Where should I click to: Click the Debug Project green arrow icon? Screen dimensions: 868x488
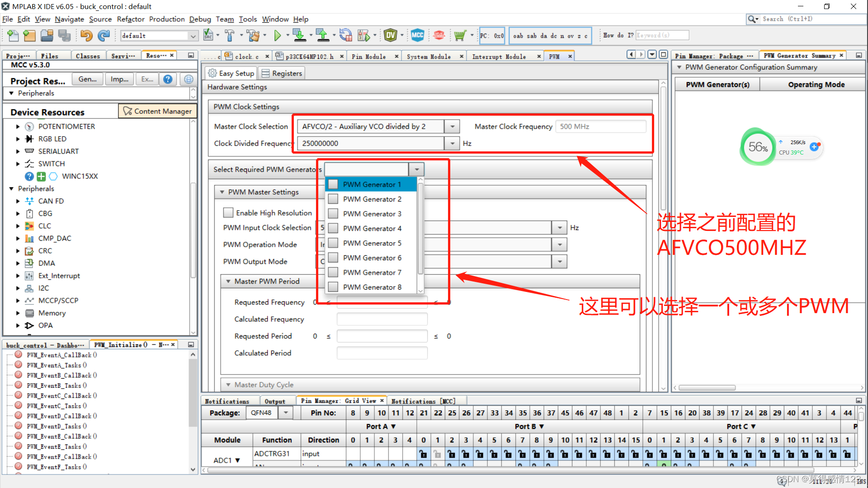[x=278, y=35]
